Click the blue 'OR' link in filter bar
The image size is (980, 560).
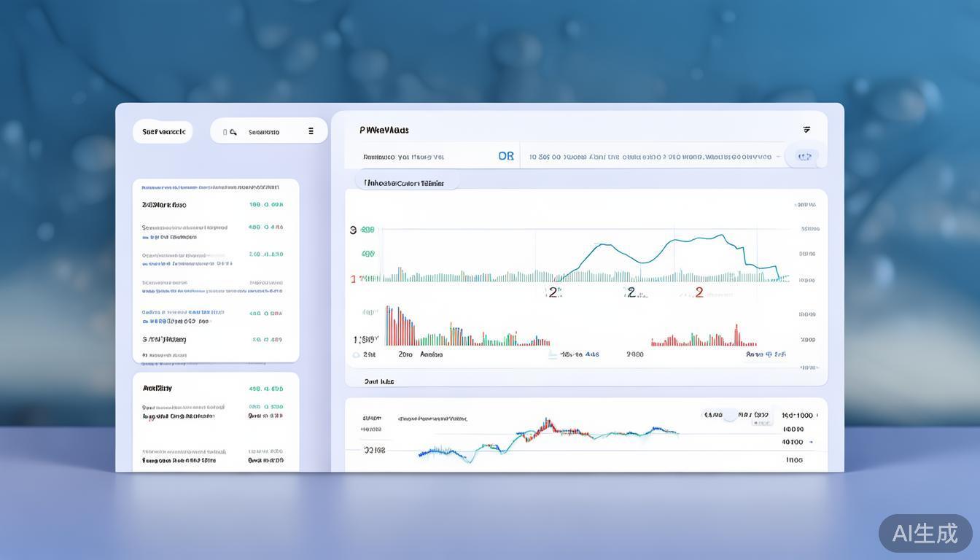click(505, 156)
